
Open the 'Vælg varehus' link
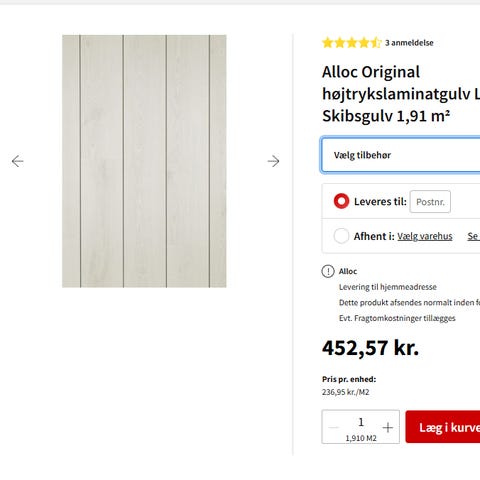click(x=425, y=236)
